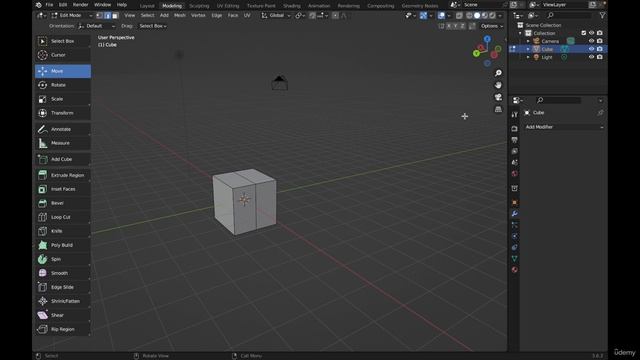Image resolution: width=640 pixels, height=360 pixels.
Task: Select the Edge Slide tool
Action: pos(62,287)
